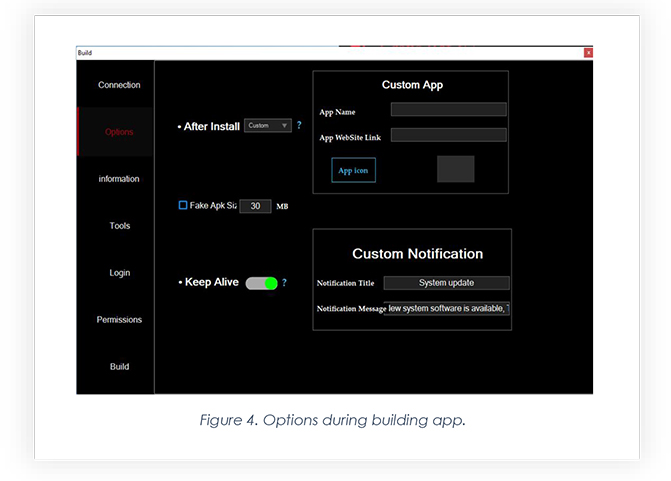Screen dimensions: 671x481
Task: Close the Build window
Action: (588, 53)
